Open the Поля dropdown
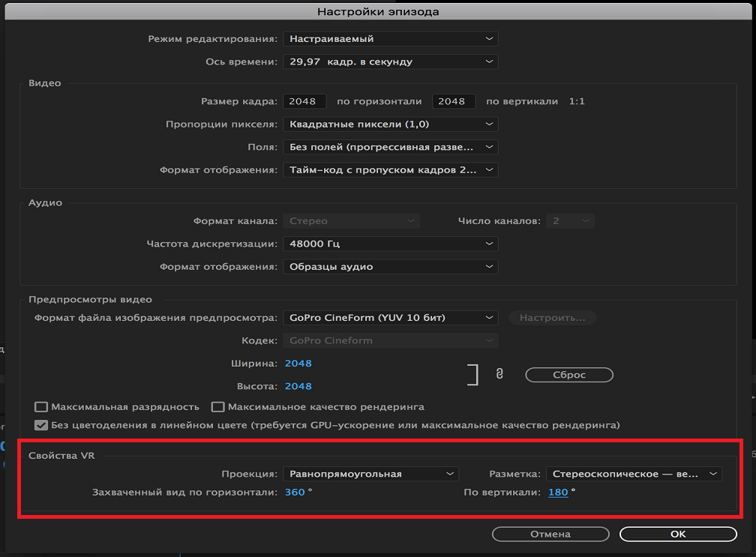Viewport: 756px width, 557px height. pos(391,147)
